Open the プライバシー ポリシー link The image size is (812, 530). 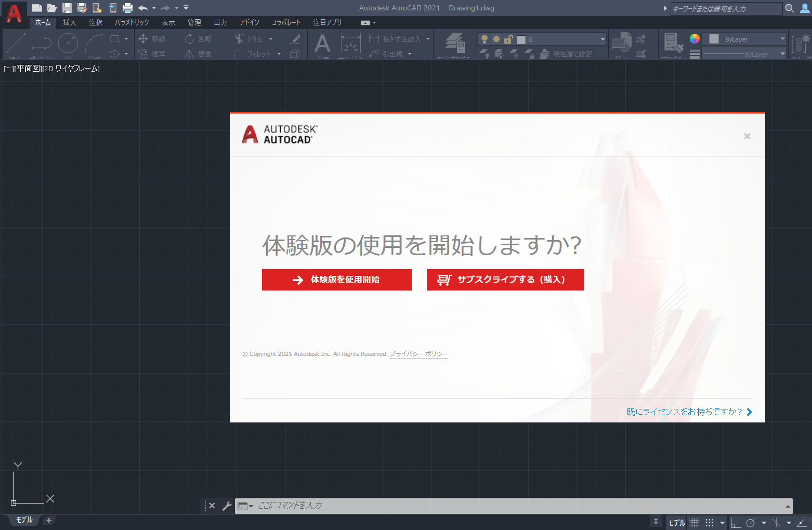coord(418,354)
